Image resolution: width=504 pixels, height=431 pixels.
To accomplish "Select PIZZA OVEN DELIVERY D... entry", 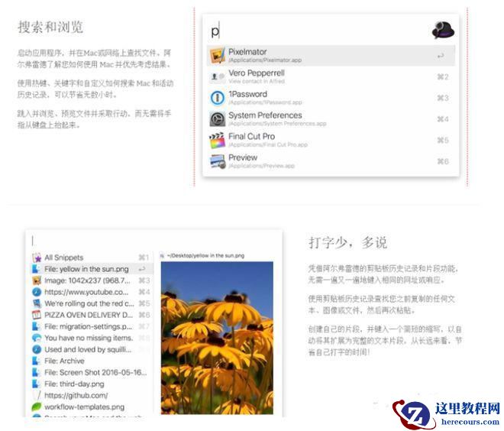I will 92,315.
